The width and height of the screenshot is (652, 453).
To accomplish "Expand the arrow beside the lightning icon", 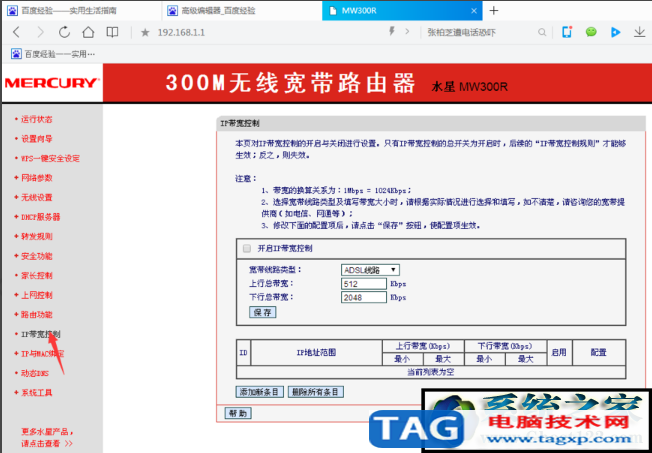I will click(x=407, y=31).
